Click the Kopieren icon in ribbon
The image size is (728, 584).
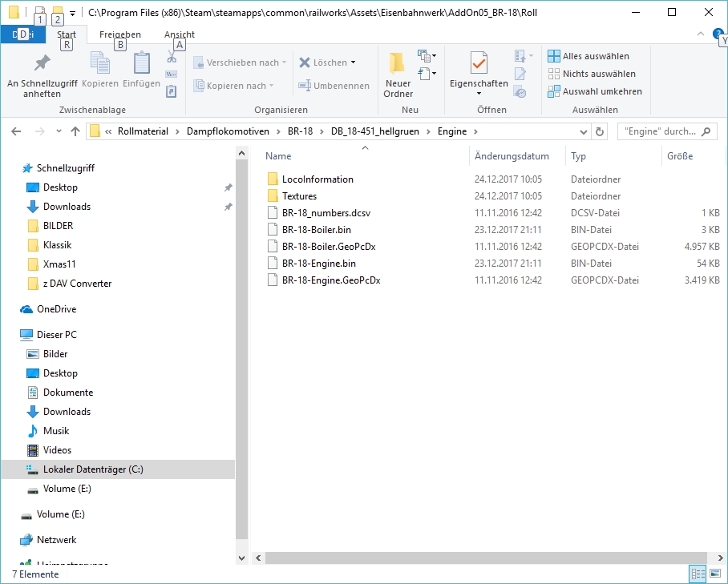(100, 63)
